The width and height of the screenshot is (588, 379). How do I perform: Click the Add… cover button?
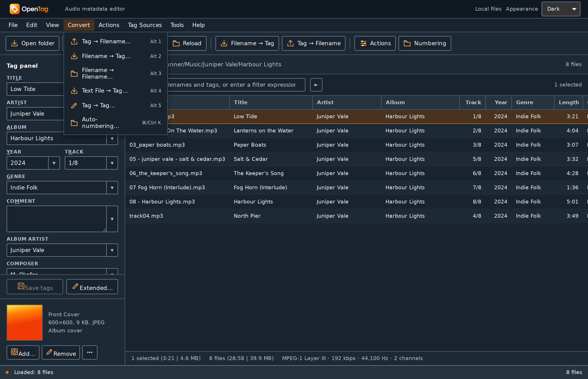23,353
